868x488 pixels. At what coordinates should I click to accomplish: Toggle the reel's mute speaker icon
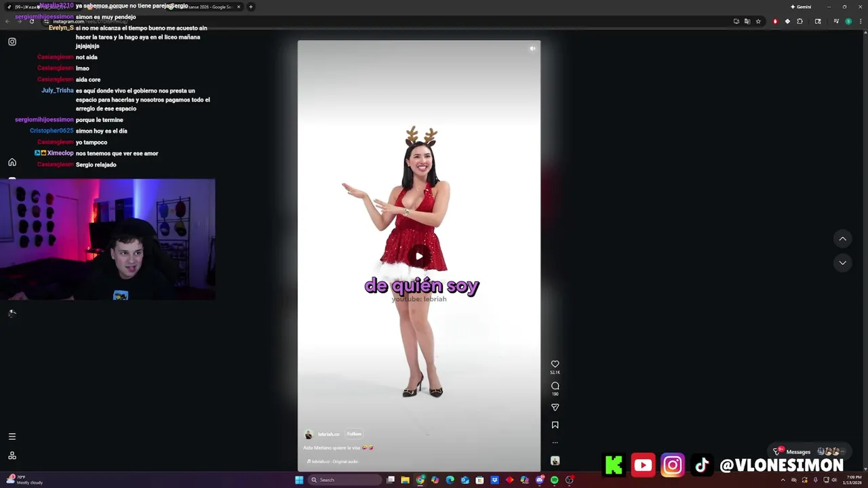click(532, 48)
